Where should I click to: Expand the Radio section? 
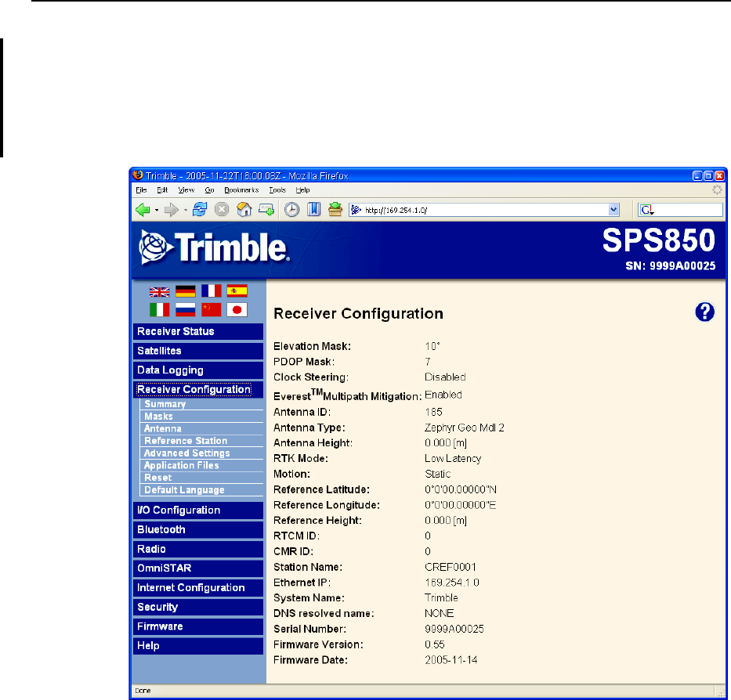(x=198, y=549)
